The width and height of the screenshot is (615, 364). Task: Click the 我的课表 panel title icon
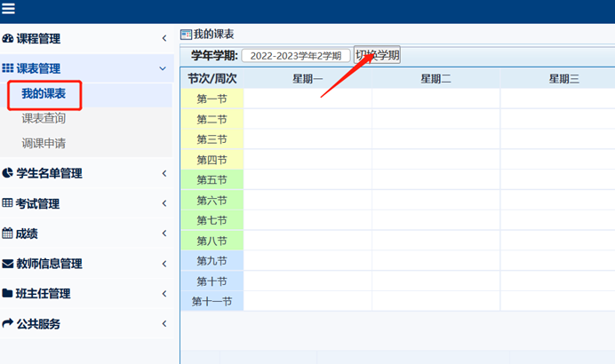pyautogui.click(x=186, y=35)
